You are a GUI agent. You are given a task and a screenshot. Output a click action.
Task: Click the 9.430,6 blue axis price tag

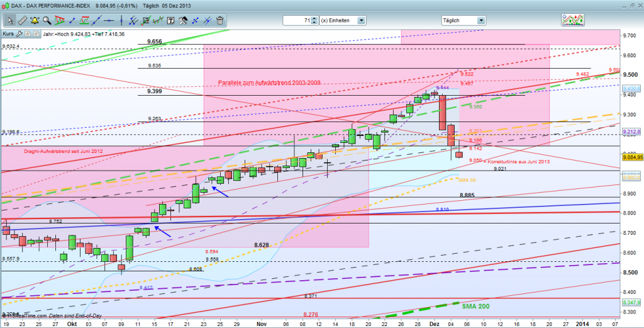(631, 89)
